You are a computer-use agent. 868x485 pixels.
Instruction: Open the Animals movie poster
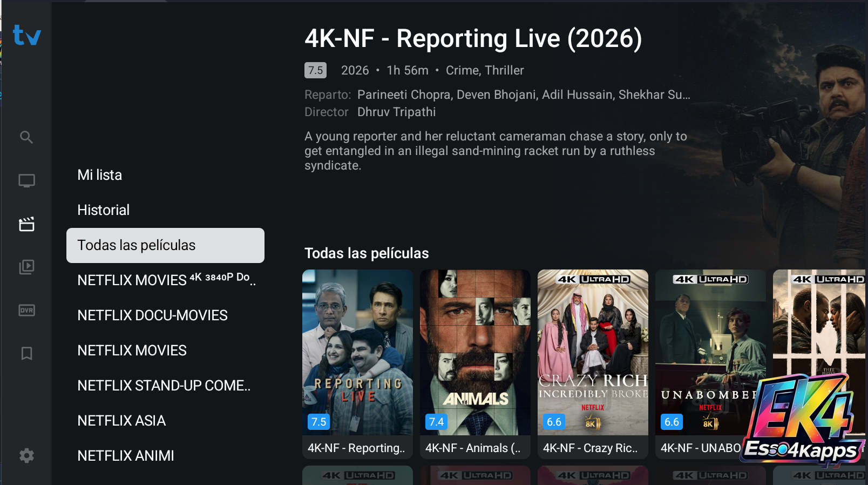pos(475,364)
